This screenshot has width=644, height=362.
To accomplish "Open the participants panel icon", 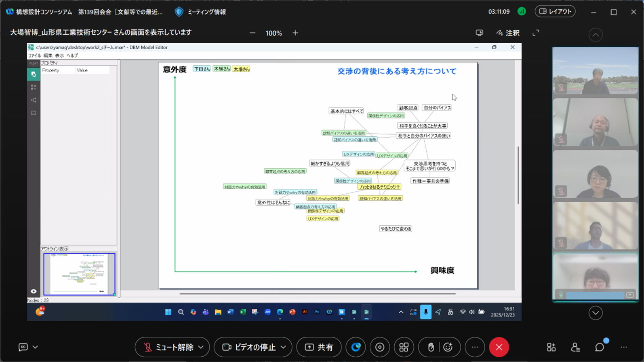I will 575,347.
